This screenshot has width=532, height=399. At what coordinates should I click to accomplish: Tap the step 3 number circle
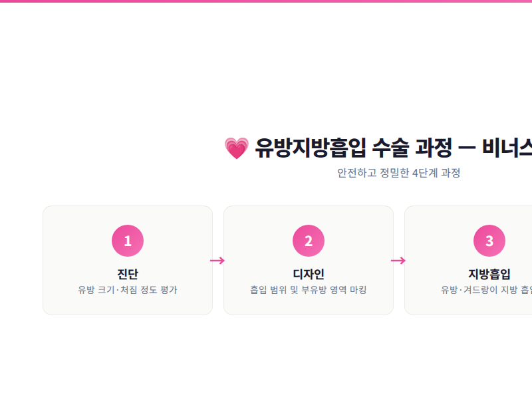[489, 241]
